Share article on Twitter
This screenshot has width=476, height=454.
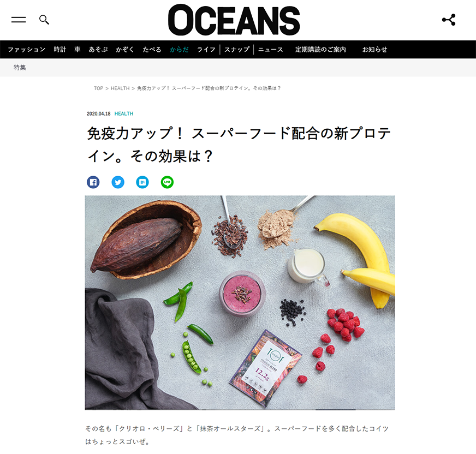pyautogui.click(x=118, y=182)
